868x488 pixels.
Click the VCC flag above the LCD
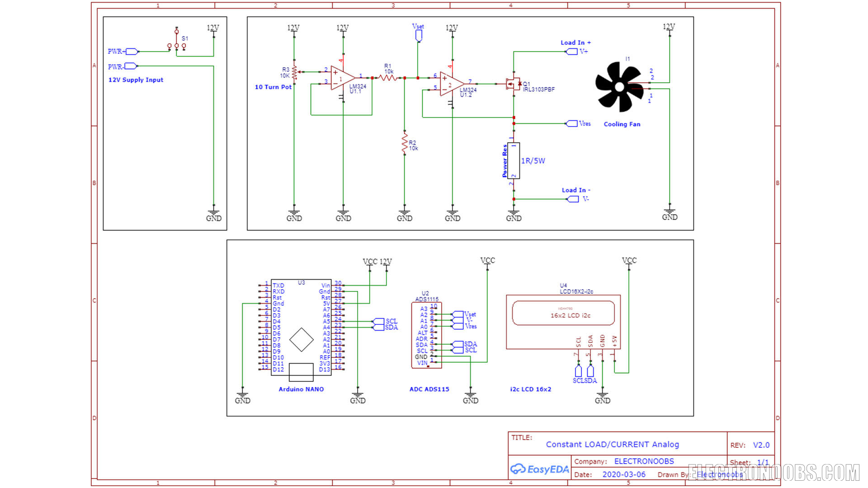[629, 263]
